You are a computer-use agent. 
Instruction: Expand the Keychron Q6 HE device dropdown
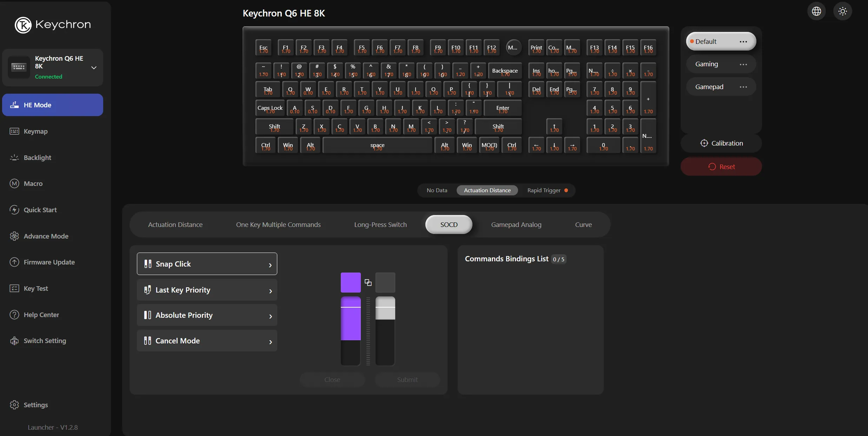pos(94,67)
